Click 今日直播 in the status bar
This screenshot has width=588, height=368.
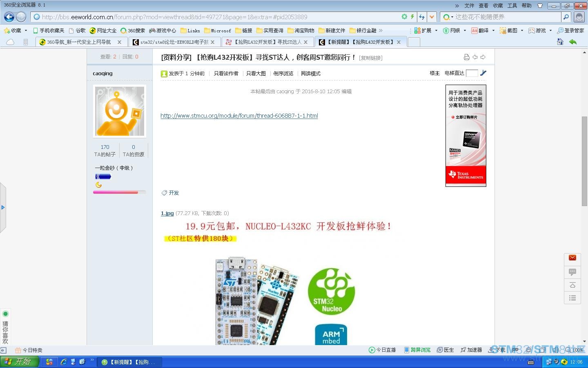(x=382, y=350)
